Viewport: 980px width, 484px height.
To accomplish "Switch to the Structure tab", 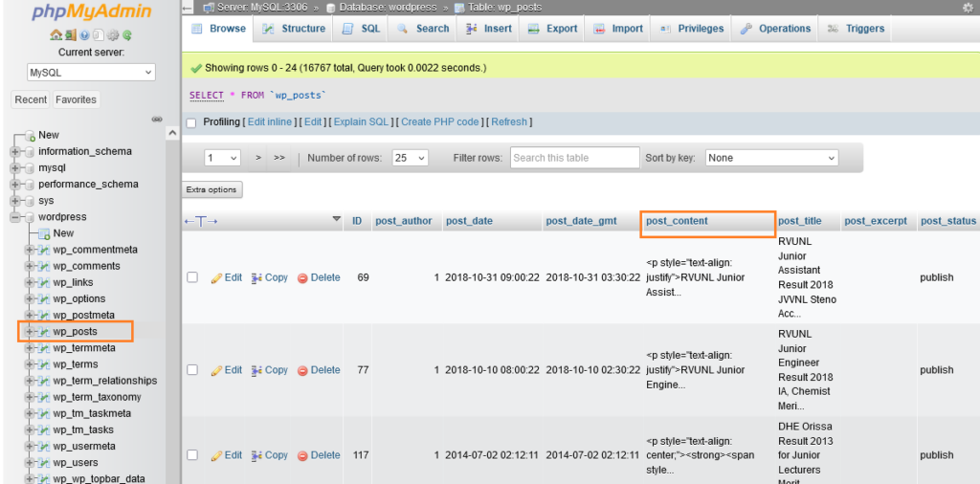I will coord(294,29).
